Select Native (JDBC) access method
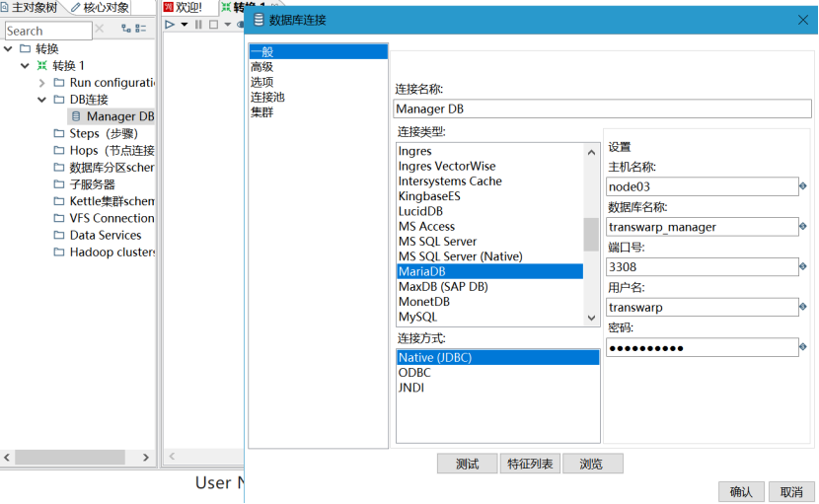The height and width of the screenshot is (504, 819). [x=497, y=358]
